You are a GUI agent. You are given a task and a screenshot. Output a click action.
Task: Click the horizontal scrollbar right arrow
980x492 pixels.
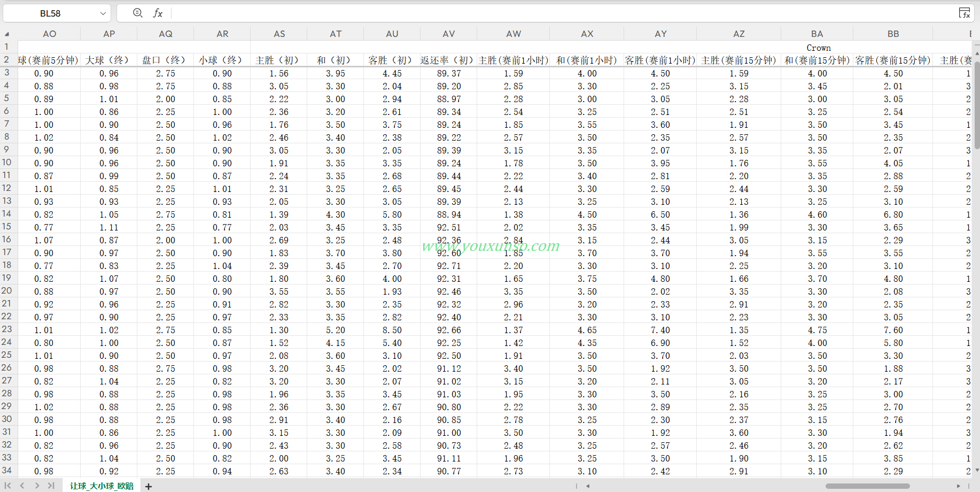click(958, 486)
